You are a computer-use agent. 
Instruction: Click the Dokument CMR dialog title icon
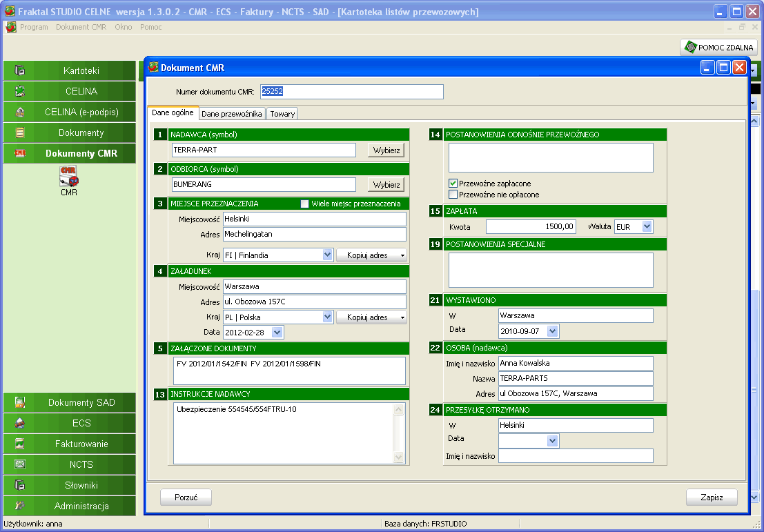[153, 67]
